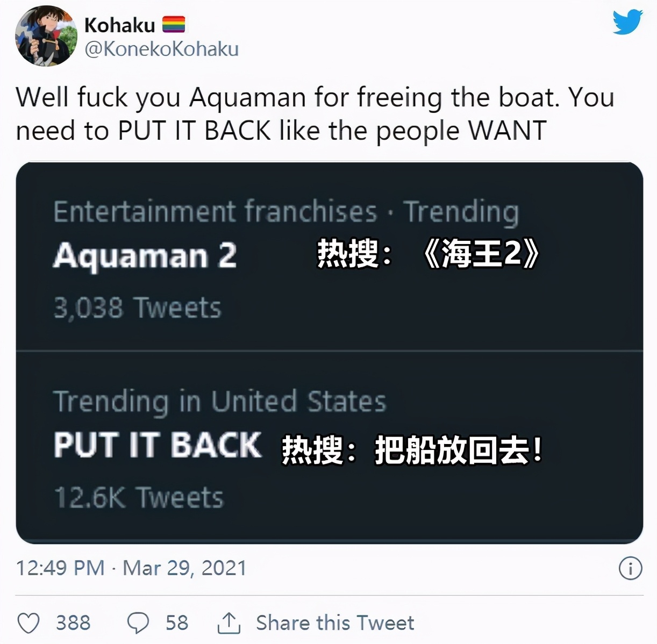Viewport: 657px width, 644px height.
Task: Click the share upload arrow icon
Action: tap(228, 622)
